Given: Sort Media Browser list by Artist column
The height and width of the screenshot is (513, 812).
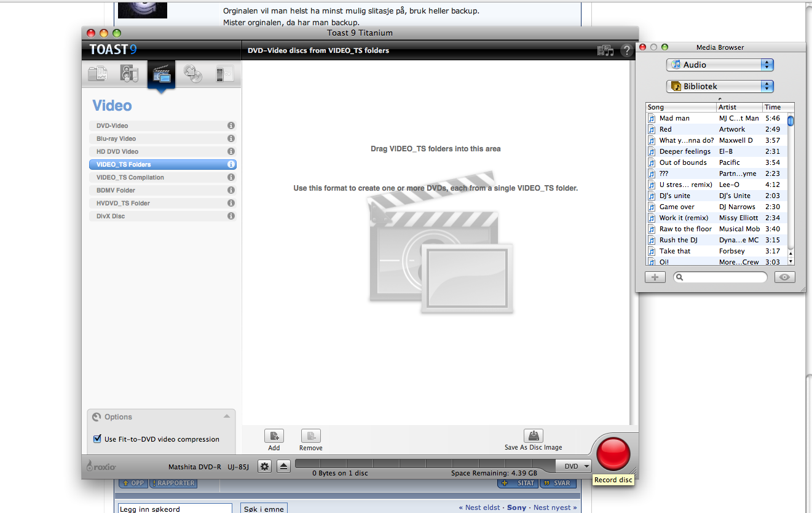Looking at the screenshot, I should pyautogui.click(x=739, y=107).
